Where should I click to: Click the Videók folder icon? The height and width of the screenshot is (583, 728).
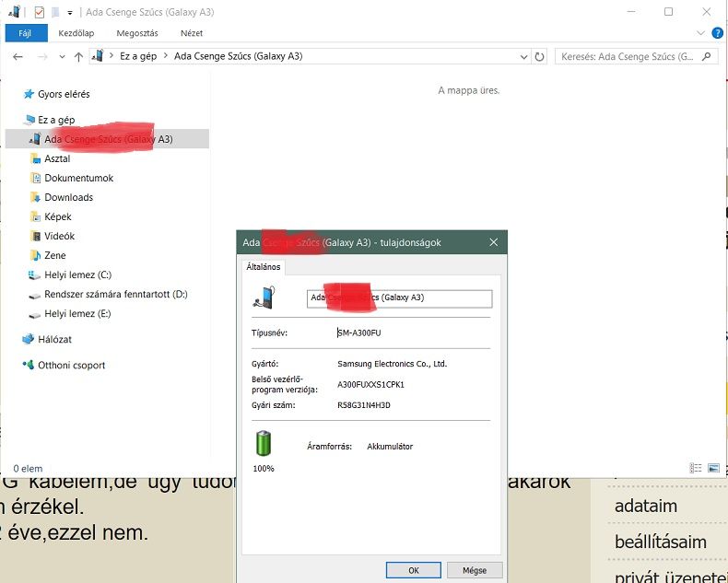(35, 237)
